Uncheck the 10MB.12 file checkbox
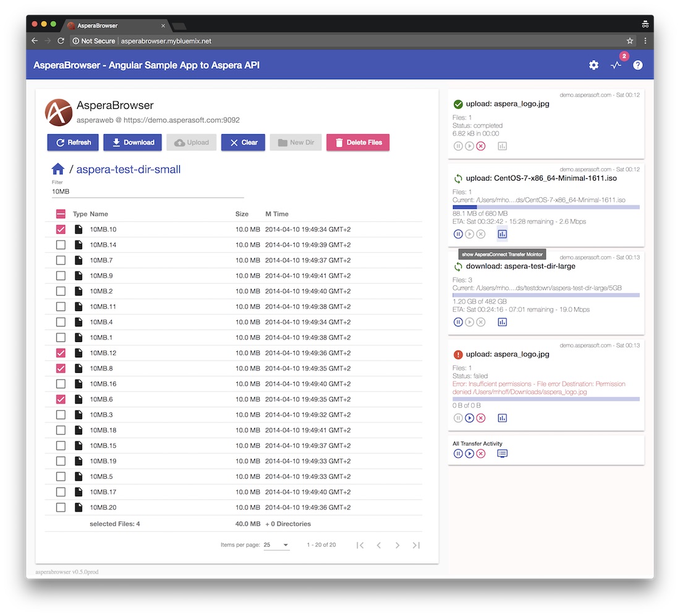The image size is (680, 616). [x=61, y=353]
